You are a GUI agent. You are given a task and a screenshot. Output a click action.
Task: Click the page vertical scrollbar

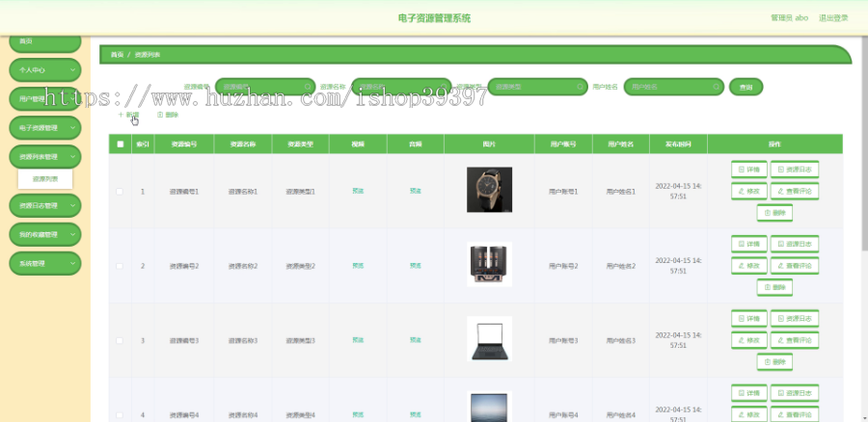tap(865, 144)
